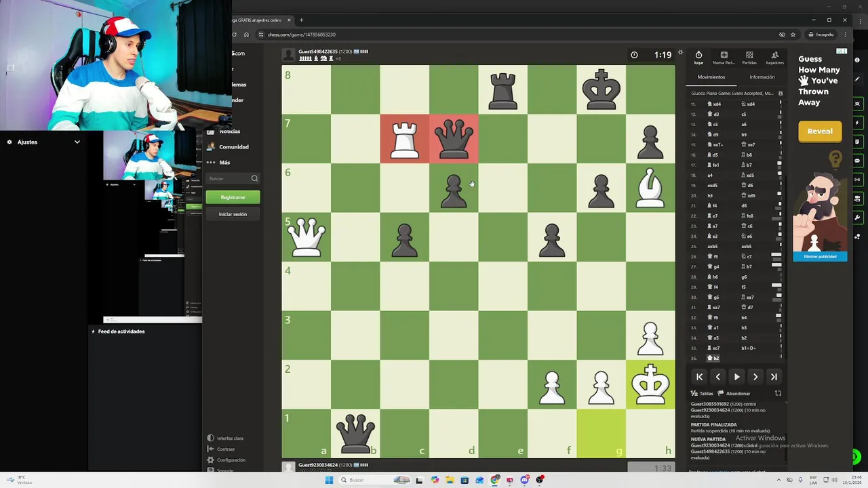Flip the board with the arrows icon
This screenshot has height=488, width=868.
click(x=778, y=393)
